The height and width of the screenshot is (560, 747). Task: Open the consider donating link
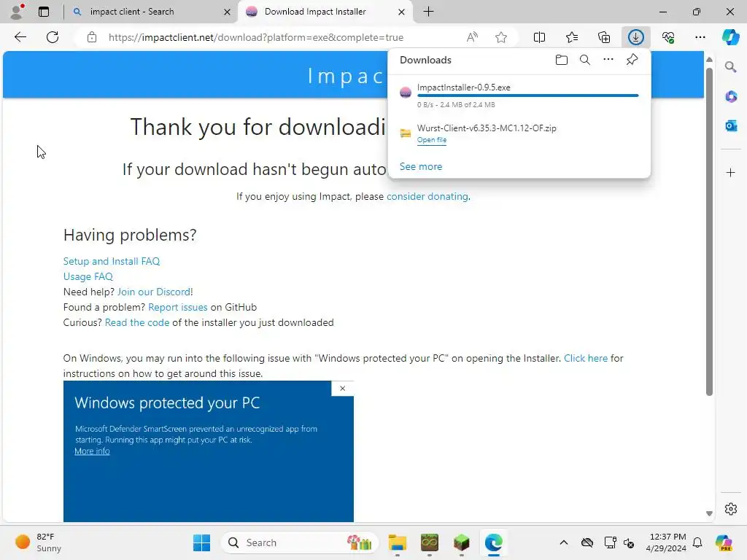[x=427, y=196]
